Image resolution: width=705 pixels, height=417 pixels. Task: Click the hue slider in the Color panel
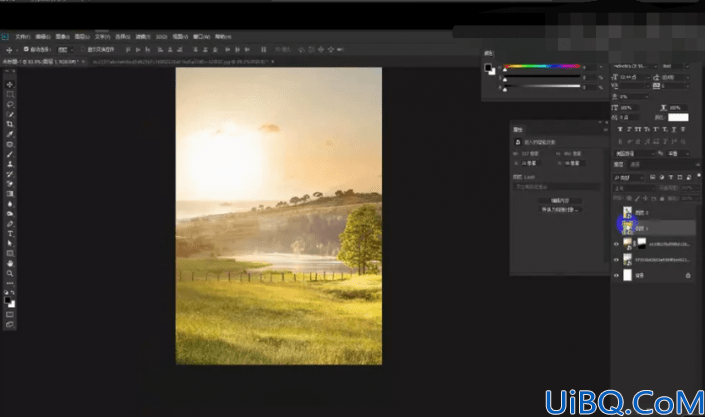pos(543,67)
